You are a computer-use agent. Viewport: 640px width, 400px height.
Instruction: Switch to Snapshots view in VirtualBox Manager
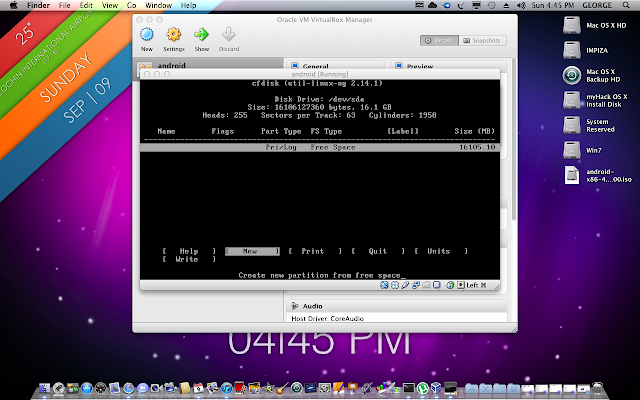[x=482, y=40]
